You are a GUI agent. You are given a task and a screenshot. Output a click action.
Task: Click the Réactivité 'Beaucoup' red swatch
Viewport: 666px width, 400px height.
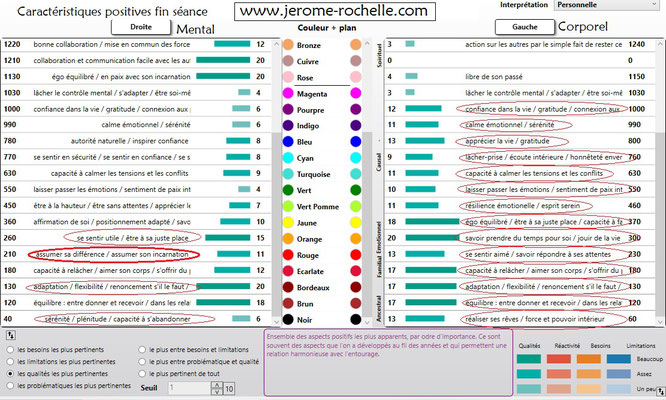[x=559, y=359]
